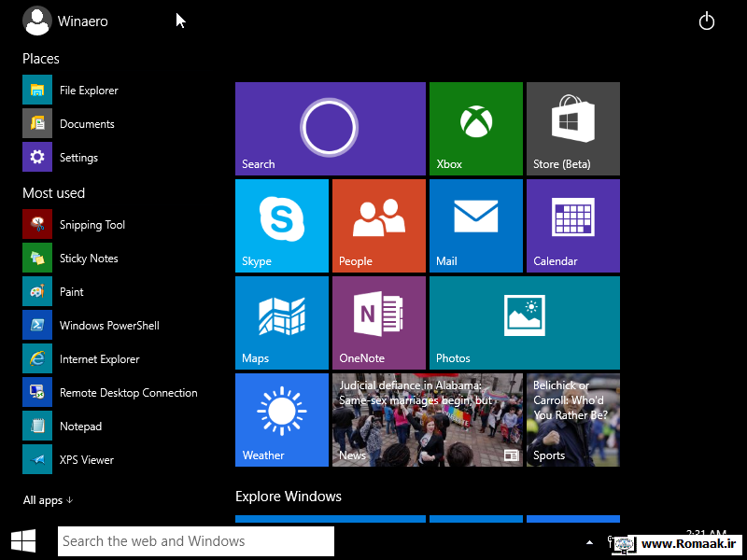Click the Winaero user avatar
Viewport: 747px width, 560px height.
(36, 21)
